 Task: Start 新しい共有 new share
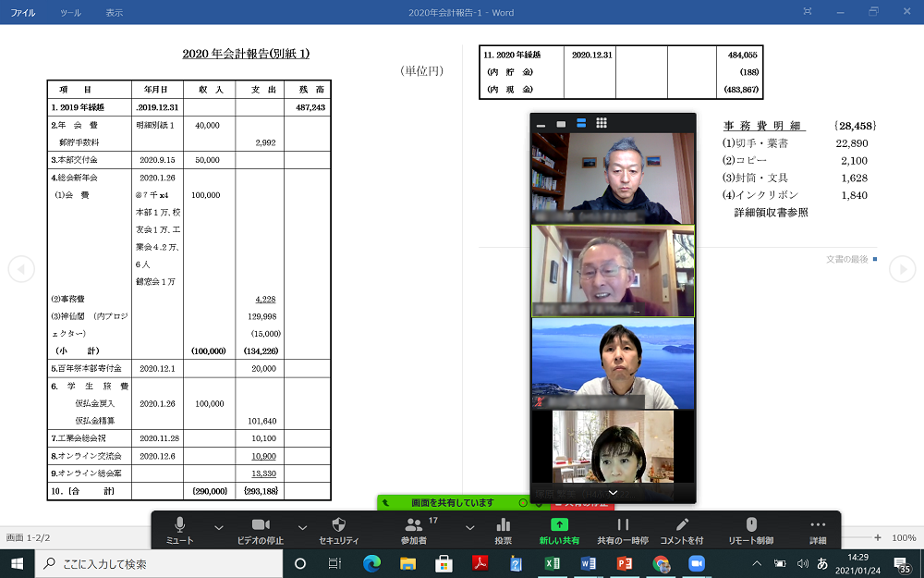click(x=559, y=530)
